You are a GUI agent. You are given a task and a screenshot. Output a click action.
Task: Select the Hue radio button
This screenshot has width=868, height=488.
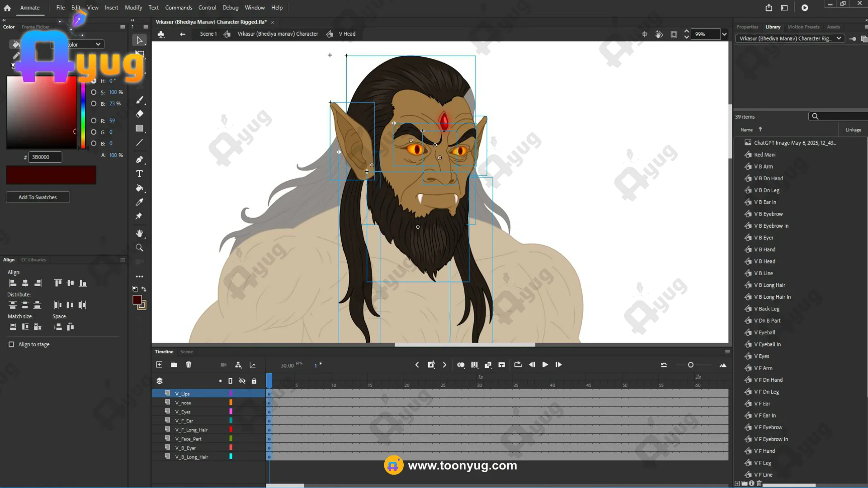(94, 81)
